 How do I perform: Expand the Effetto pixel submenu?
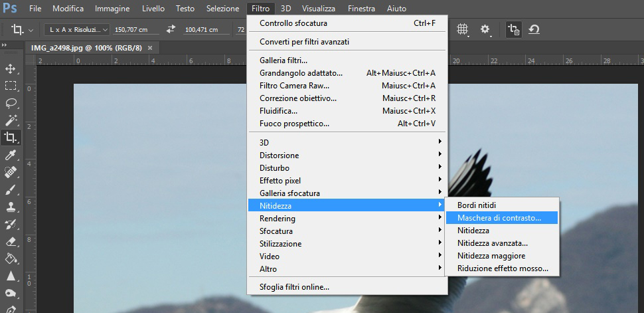coord(347,181)
